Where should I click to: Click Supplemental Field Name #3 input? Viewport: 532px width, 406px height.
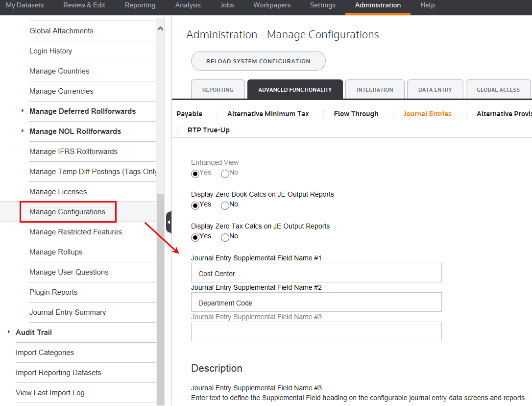tap(316, 331)
